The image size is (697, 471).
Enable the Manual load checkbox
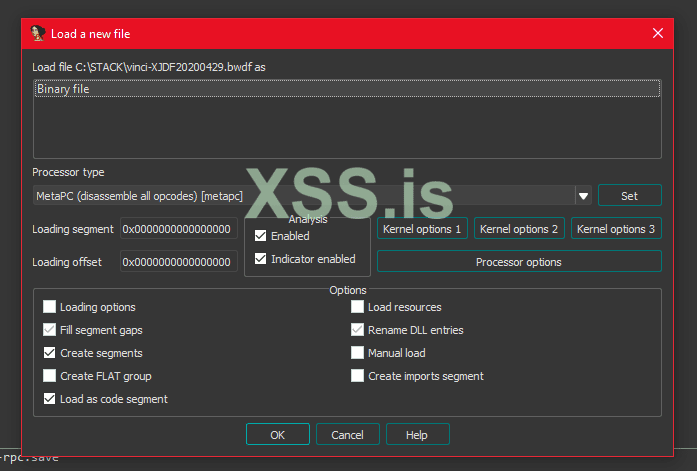tap(357, 353)
